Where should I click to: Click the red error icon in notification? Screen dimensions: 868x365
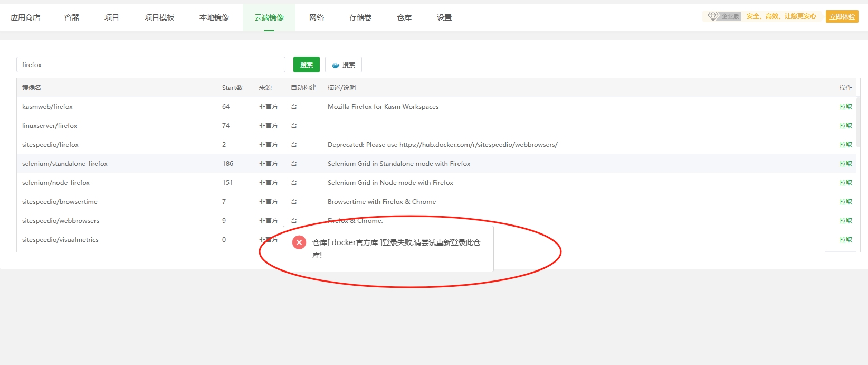coord(299,242)
